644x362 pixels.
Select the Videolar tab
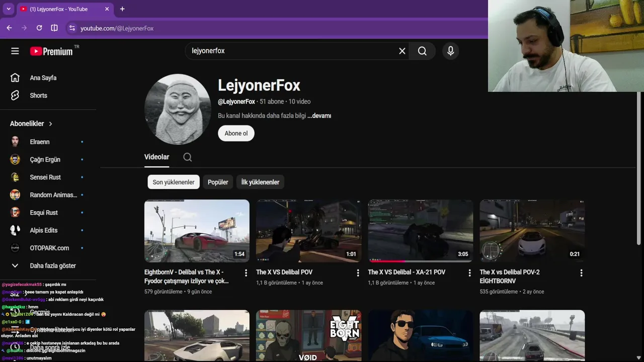click(x=156, y=157)
